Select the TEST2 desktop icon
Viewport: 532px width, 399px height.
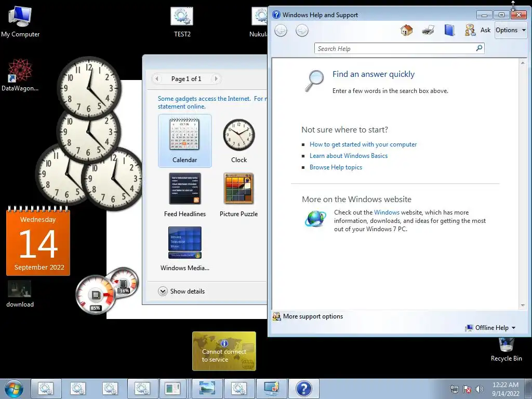coord(182,21)
